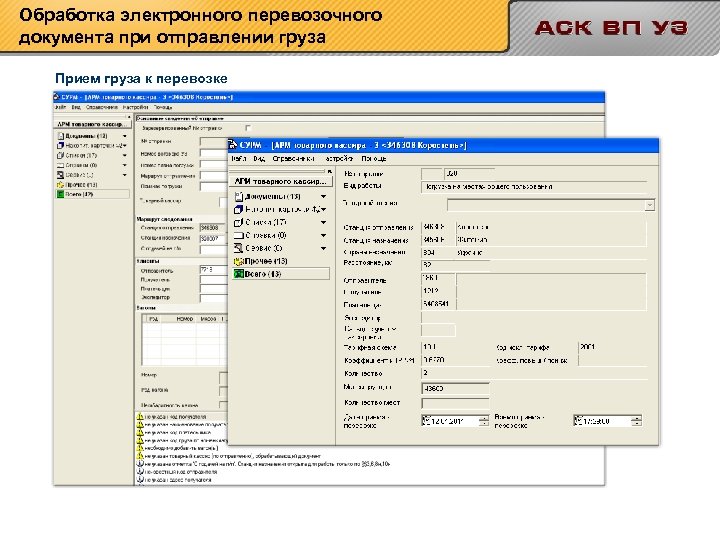This screenshot has height=540, width=720.
Task: Open Файл menu in the front window
Action: 238,158
